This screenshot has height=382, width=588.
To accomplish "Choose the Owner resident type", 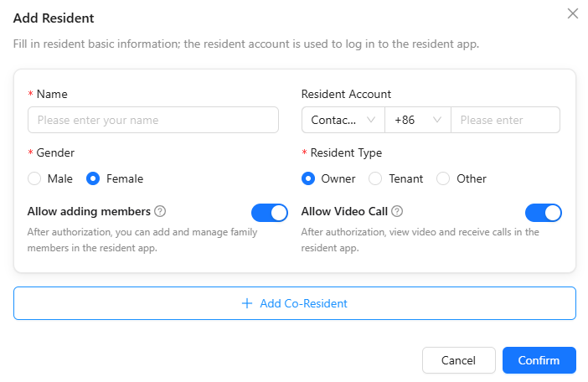I will point(308,178).
